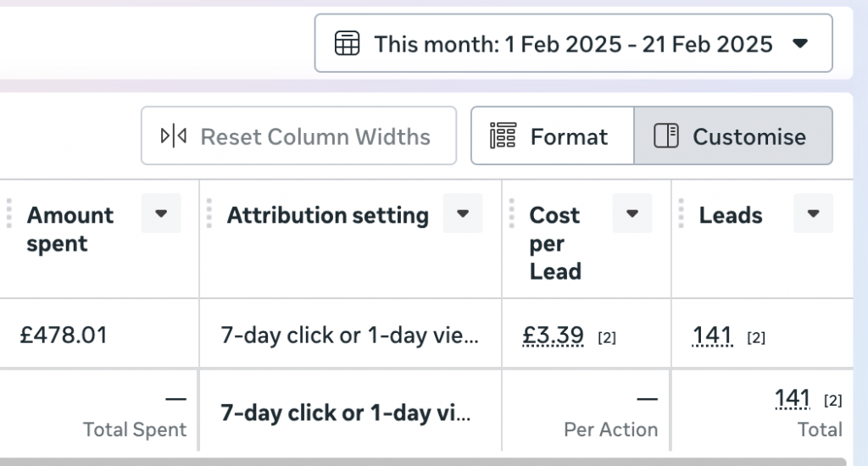This screenshot has width=868, height=466.
Task: Click the total 141 leads in summary row
Action: coord(793,398)
